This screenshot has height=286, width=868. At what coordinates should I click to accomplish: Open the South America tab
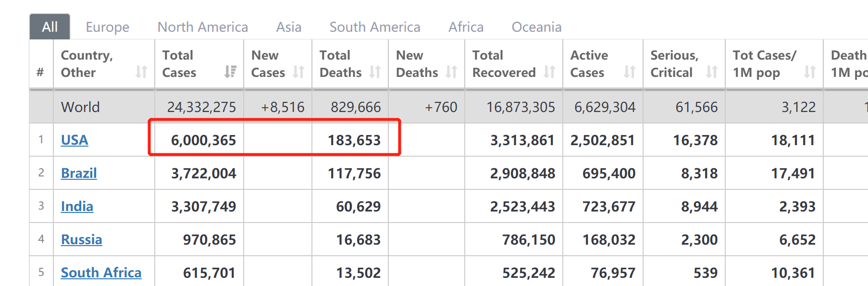(x=375, y=27)
